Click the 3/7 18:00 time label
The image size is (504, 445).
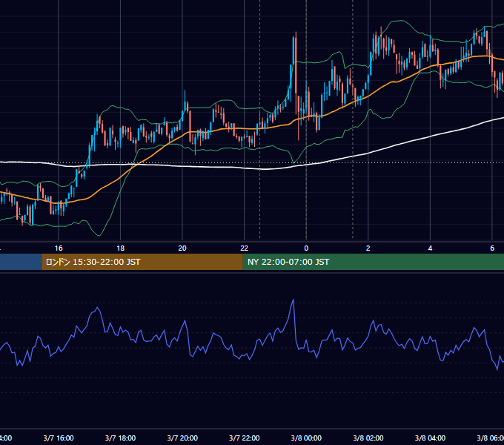coord(120,438)
